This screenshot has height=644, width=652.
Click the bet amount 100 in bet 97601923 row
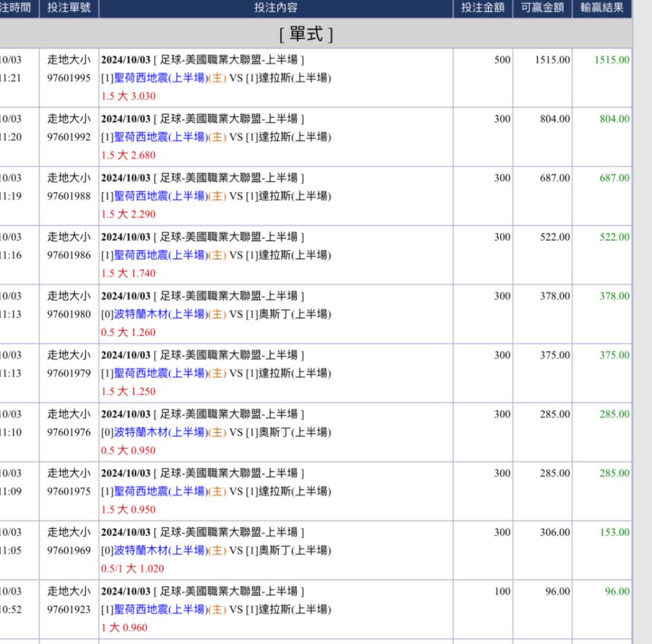(503, 591)
